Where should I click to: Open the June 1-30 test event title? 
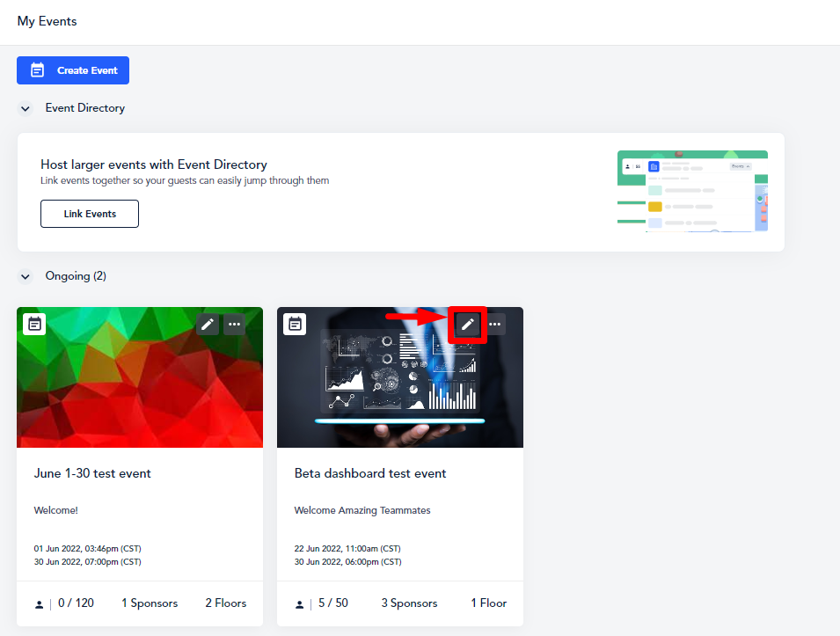click(x=92, y=473)
